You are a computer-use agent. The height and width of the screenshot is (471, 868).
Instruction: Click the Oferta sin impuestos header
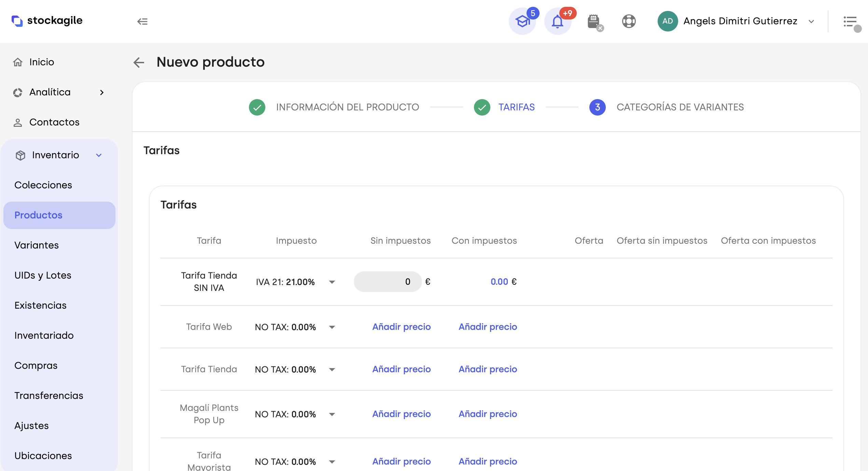pyautogui.click(x=662, y=241)
